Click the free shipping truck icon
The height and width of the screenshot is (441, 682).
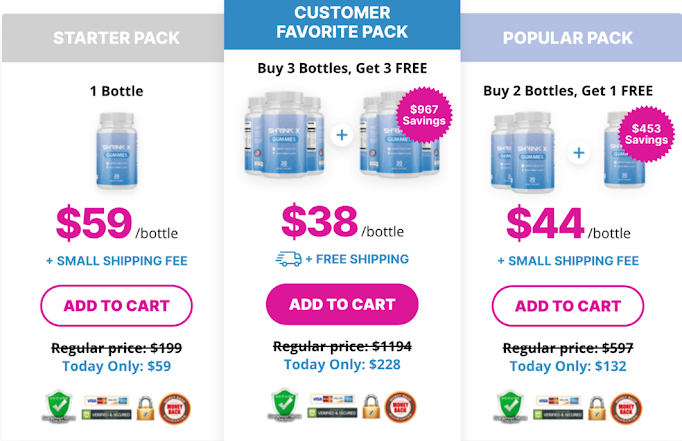288,259
